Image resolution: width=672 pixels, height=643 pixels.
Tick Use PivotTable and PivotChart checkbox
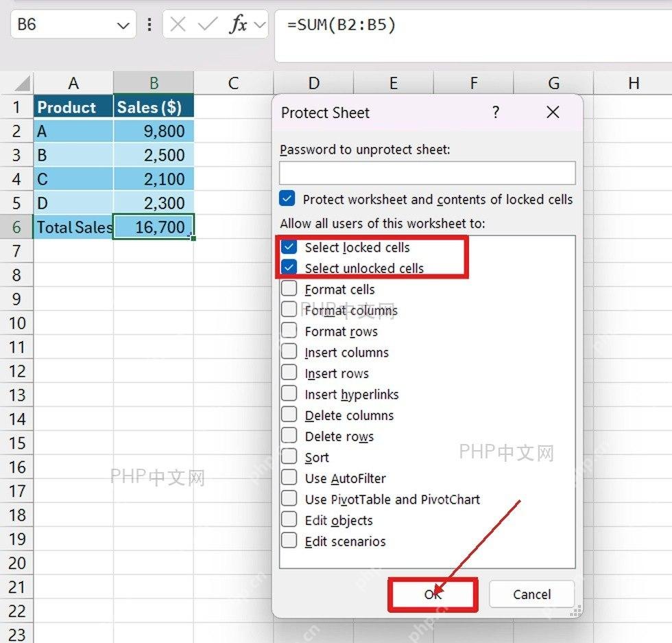289,499
